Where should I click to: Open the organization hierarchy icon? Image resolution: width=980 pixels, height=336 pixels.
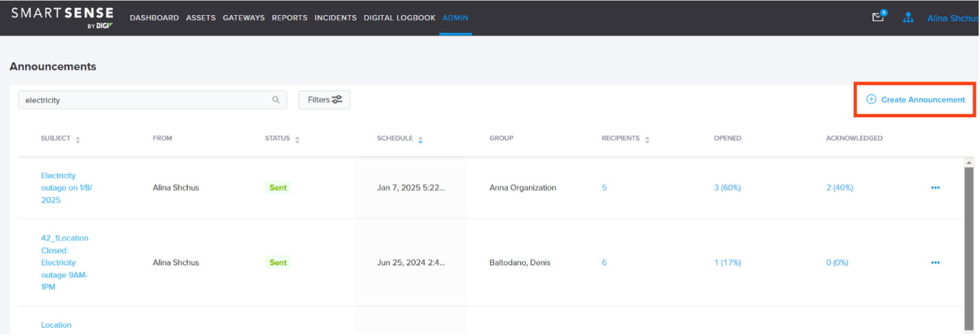tap(908, 18)
